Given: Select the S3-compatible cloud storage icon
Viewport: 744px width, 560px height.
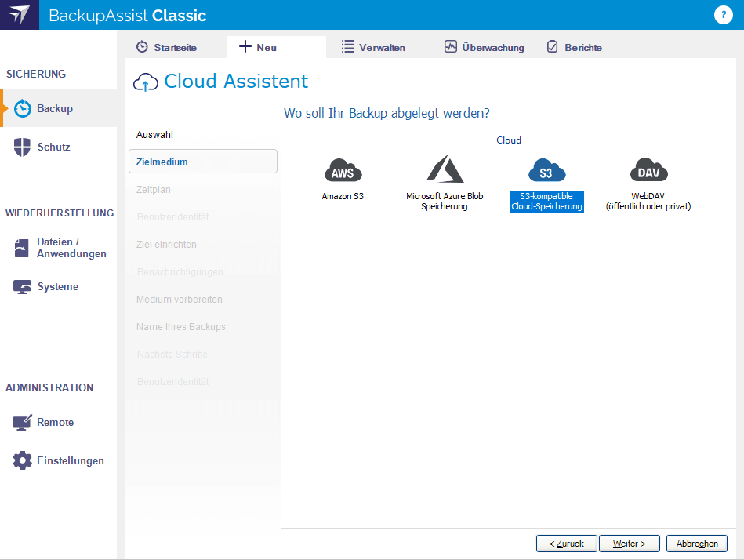Looking at the screenshot, I should 546,171.
